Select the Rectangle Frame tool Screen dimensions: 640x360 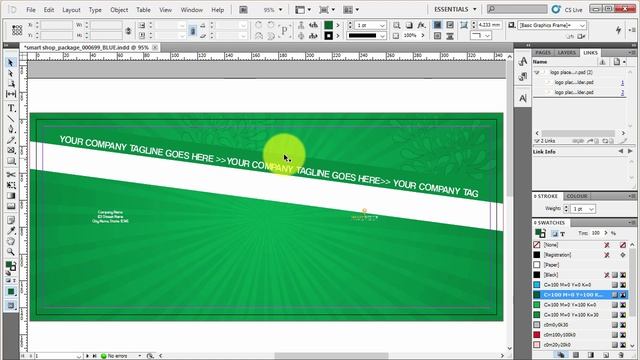pos(11,150)
